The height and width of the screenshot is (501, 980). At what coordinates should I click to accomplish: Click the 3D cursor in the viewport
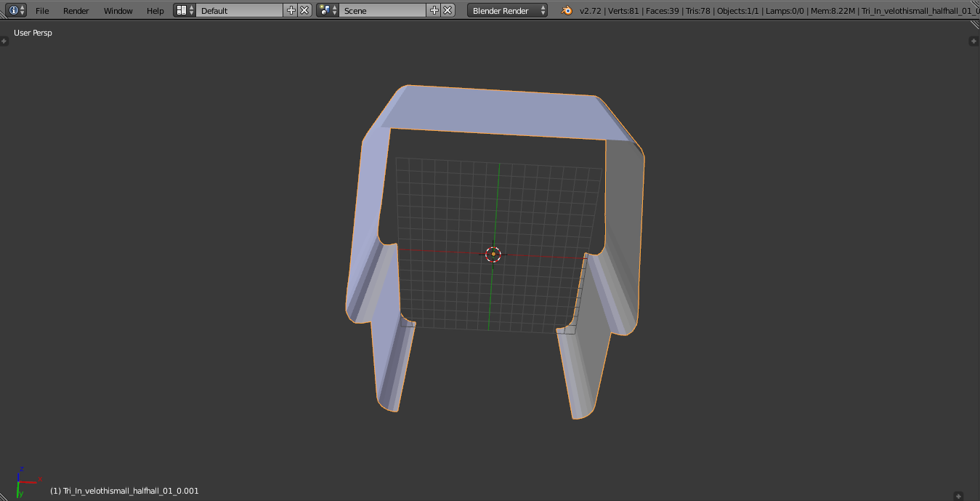coord(493,254)
